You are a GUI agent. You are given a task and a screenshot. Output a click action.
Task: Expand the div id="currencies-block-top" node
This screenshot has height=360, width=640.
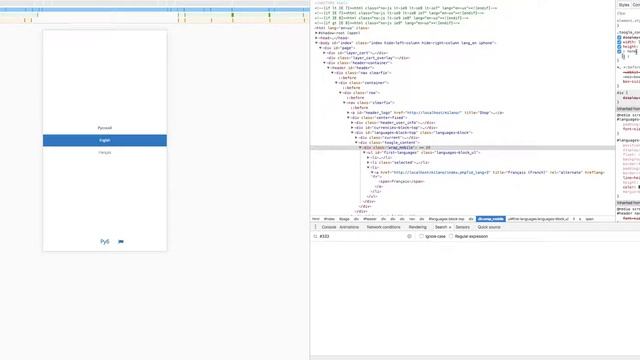point(352,128)
